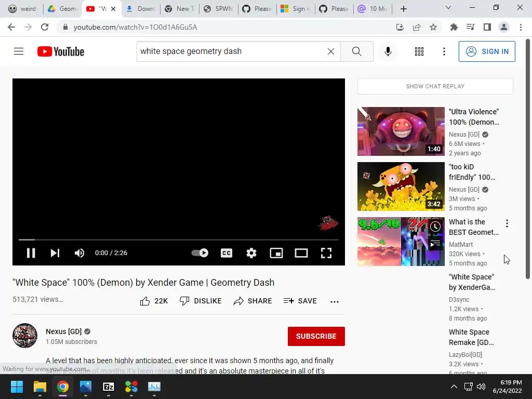
Task: Open "too kiD frIEndly" video thumbnail
Action: tap(401, 187)
